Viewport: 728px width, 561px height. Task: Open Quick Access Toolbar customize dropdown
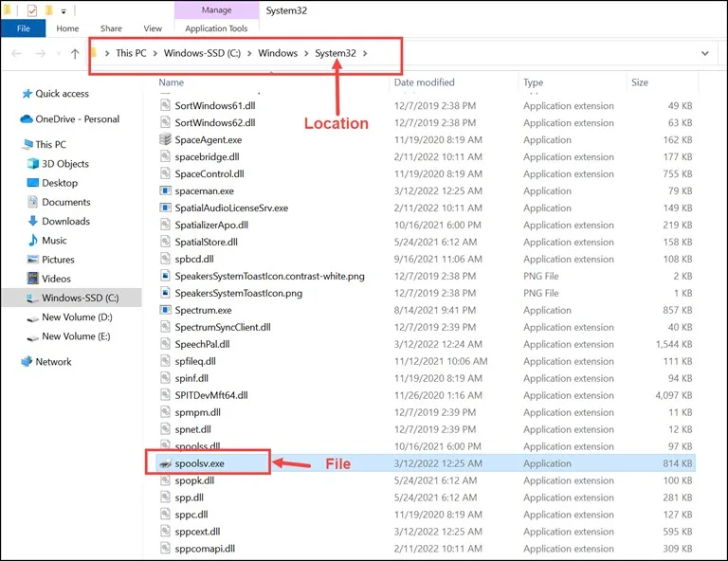point(64,10)
